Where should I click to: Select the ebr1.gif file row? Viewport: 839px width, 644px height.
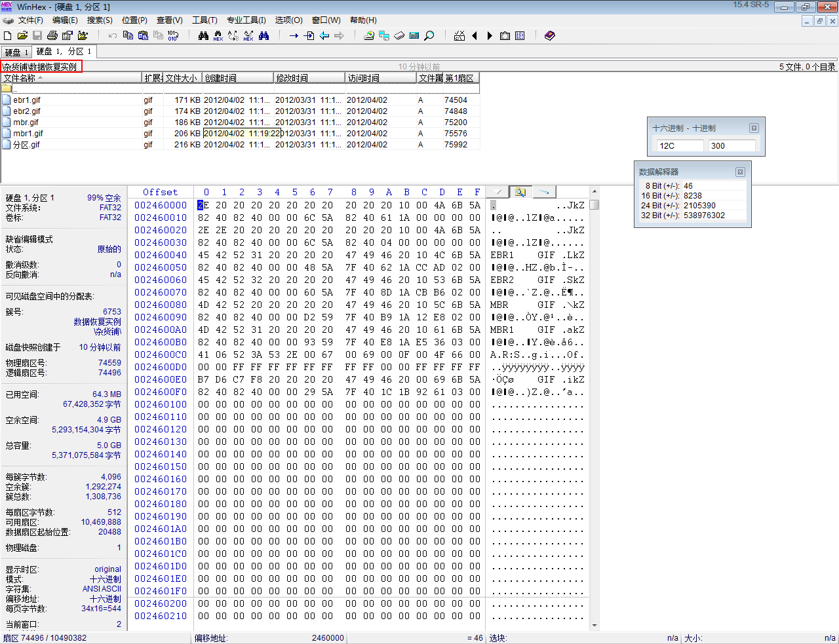(x=240, y=100)
